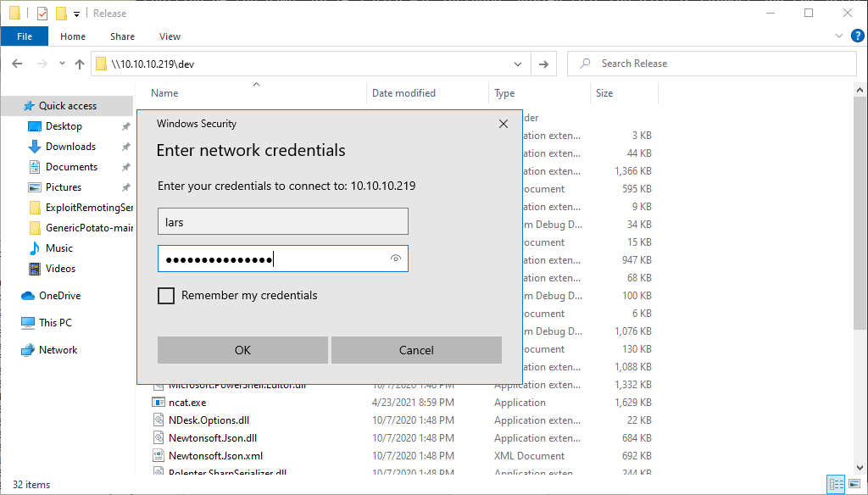Expand the ribbon chevron
Screen dimensions: 868x495
coord(838,36)
